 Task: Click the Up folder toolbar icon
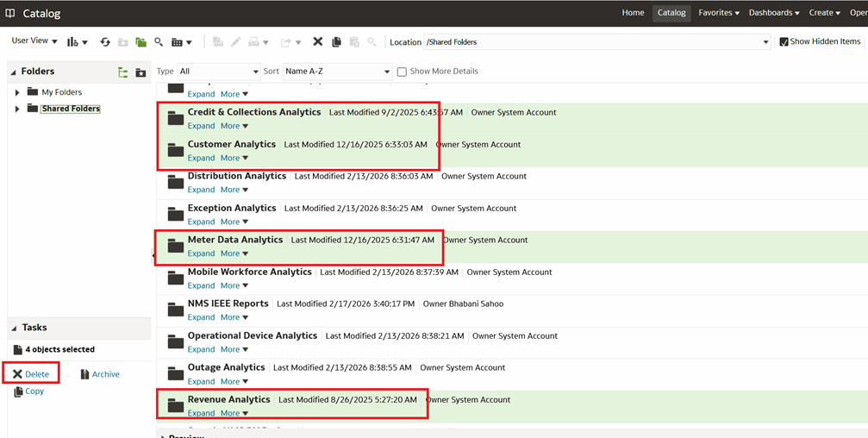[x=123, y=42]
